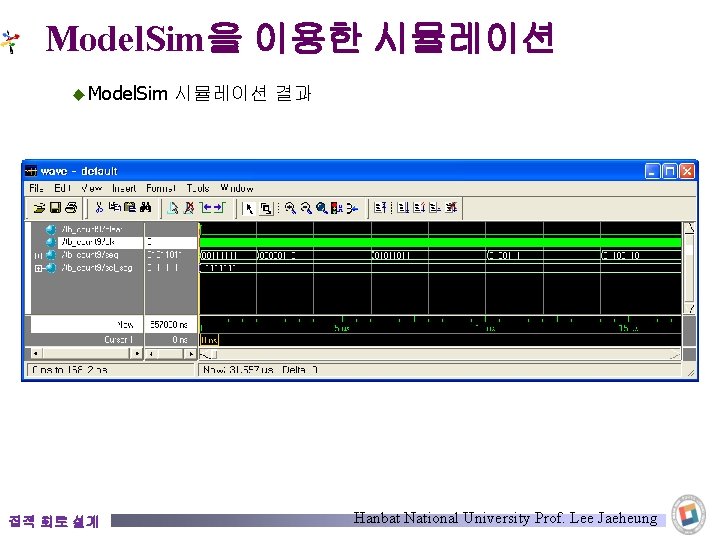Click the 5 us timeline tick label
Image resolution: width=720 pixels, height=540 pixels.
(x=342, y=328)
